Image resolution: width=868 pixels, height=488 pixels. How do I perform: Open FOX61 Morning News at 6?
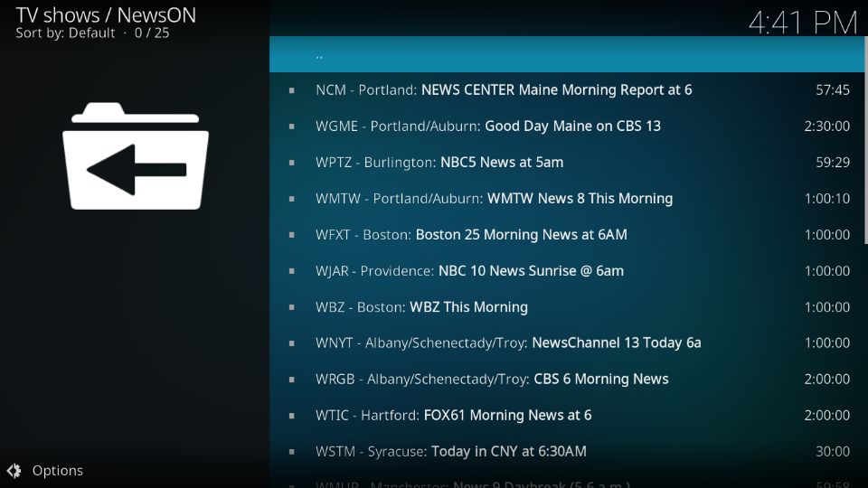(567, 416)
